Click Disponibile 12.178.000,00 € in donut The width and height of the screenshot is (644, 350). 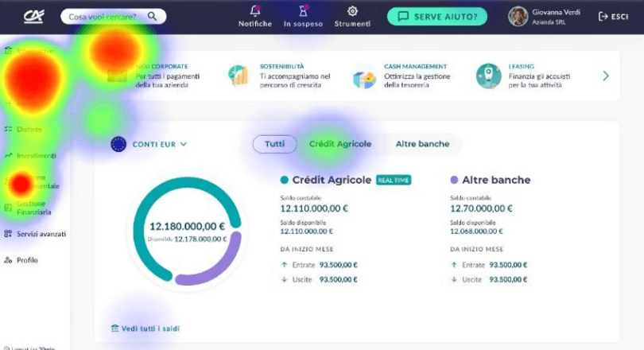187,239
